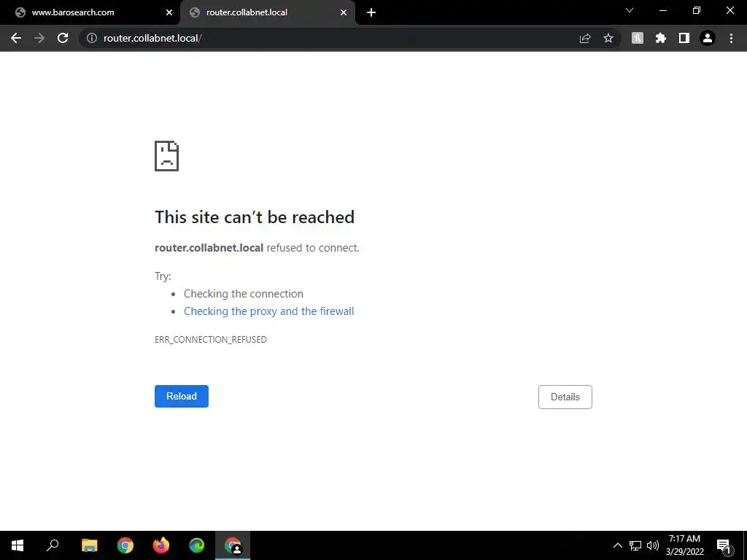This screenshot has height=560, width=747.
Task: Select the router.collabnet.local tab
Action: pyautogui.click(x=268, y=12)
